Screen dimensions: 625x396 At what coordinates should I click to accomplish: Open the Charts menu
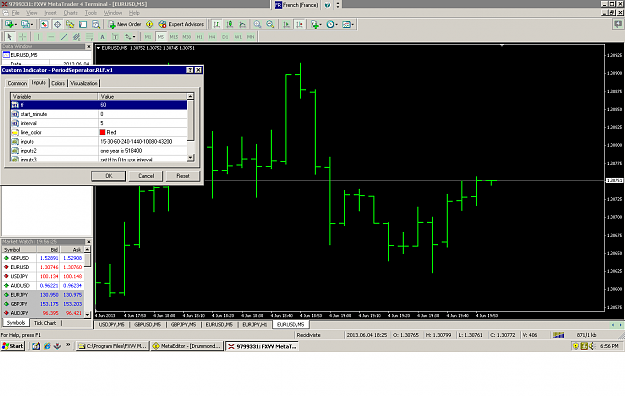coord(71,13)
